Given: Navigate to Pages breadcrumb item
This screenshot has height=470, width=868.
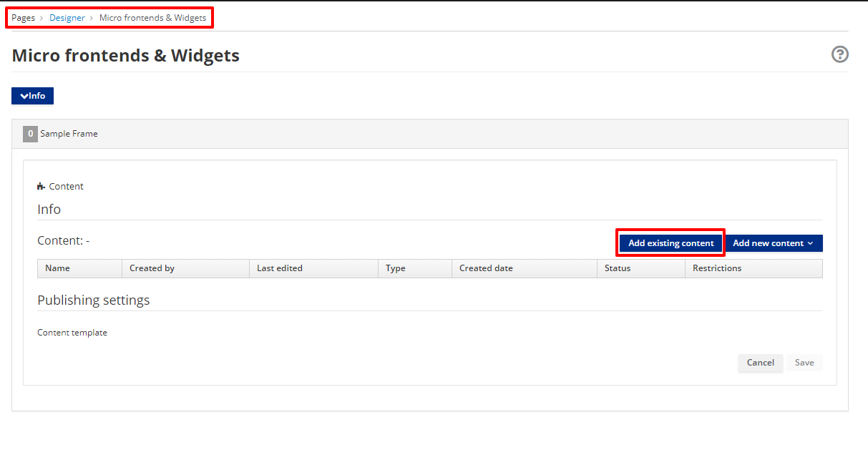Looking at the screenshot, I should [x=23, y=18].
